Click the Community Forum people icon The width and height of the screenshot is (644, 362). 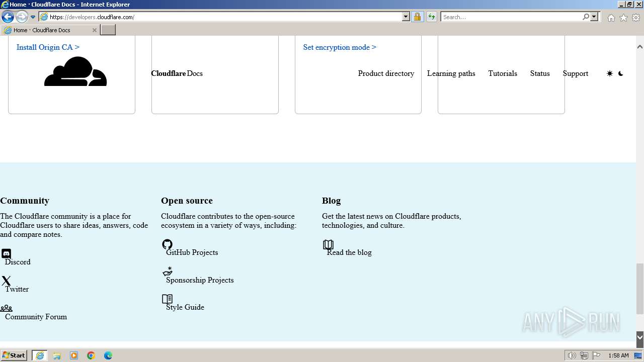pyautogui.click(x=6, y=308)
